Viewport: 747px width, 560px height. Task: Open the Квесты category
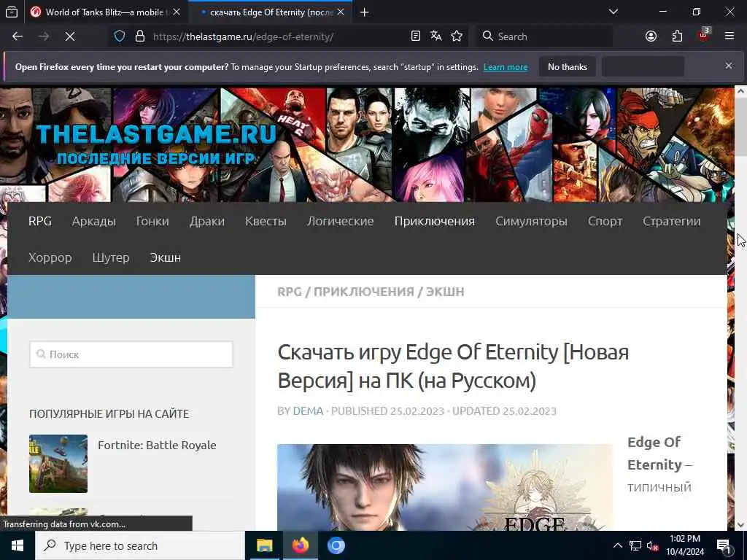point(266,221)
